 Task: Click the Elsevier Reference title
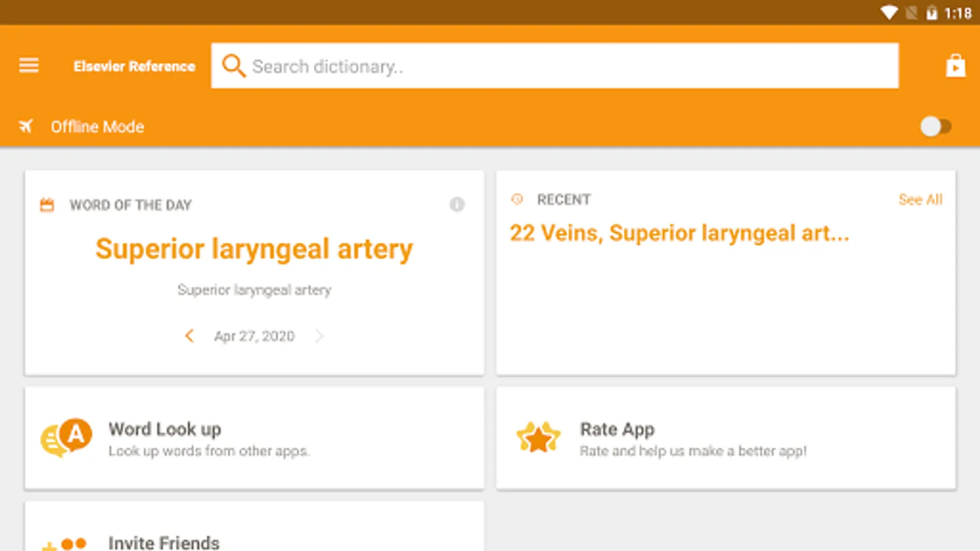pyautogui.click(x=134, y=66)
